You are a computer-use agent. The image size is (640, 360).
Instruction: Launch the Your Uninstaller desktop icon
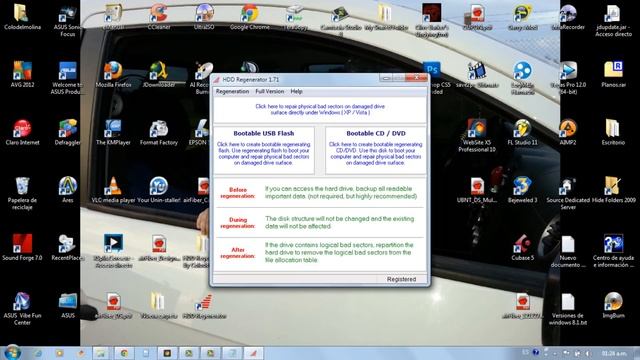pyautogui.click(x=159, y=190)
